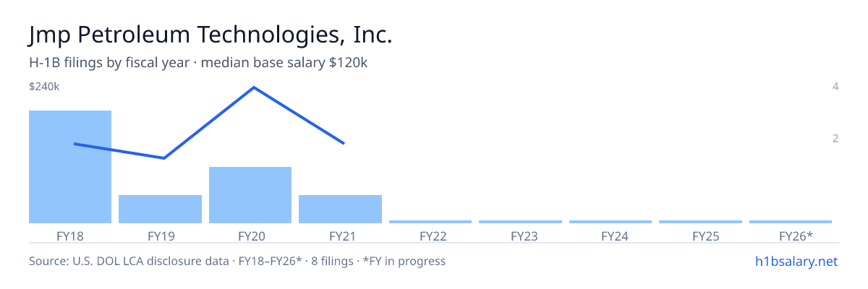The image size is (868, 289).
Task: Click the FY20 salary line peak
Action: tap(253, 87)
